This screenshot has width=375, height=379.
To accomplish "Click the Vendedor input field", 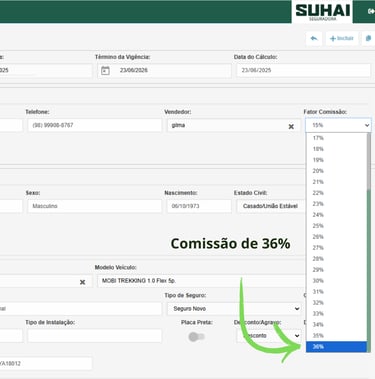I will click(233, 125).
